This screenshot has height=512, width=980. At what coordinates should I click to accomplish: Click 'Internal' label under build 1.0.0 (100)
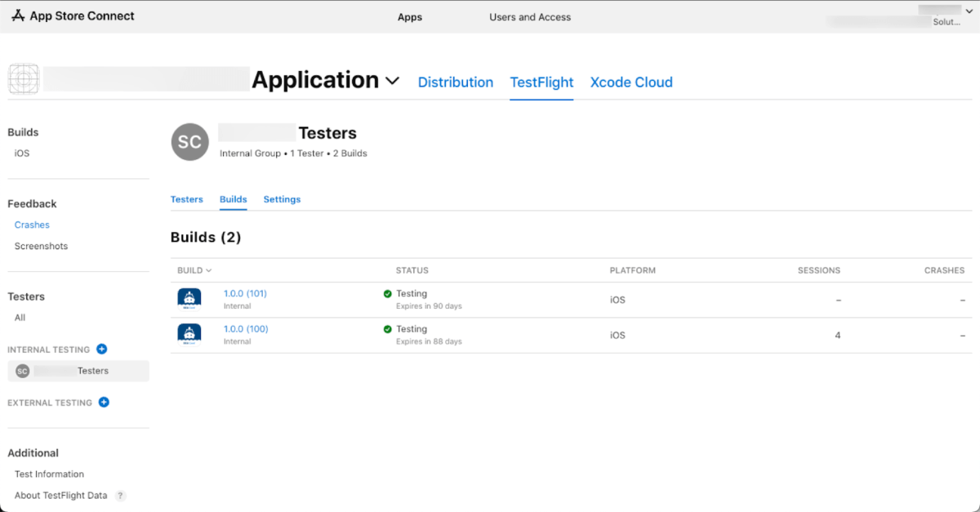238,341
